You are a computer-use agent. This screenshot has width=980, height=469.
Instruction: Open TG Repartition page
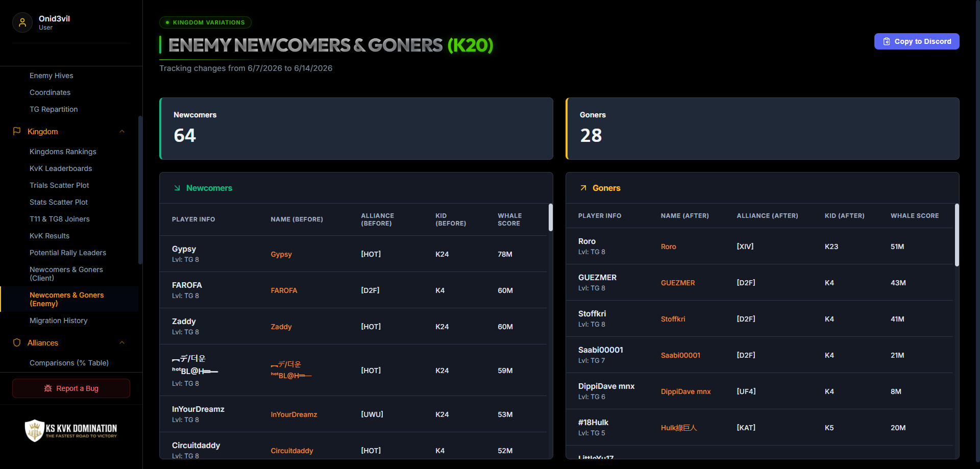pyautogui.click(x=54, y=109)
